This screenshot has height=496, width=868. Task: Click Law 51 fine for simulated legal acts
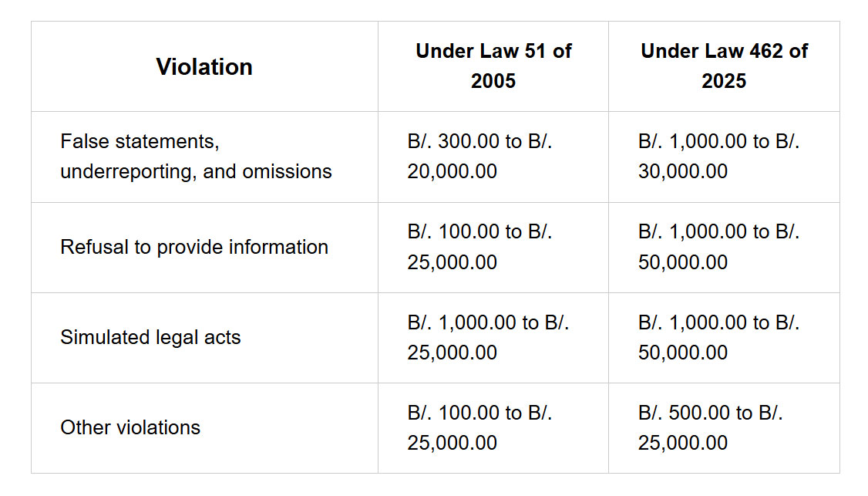click(493, 338)
